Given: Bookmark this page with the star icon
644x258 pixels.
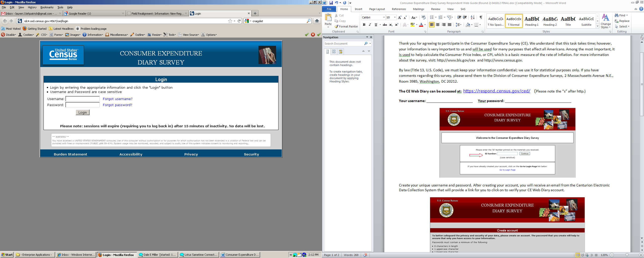Looking at the screenshot, I should pos(230,21).
